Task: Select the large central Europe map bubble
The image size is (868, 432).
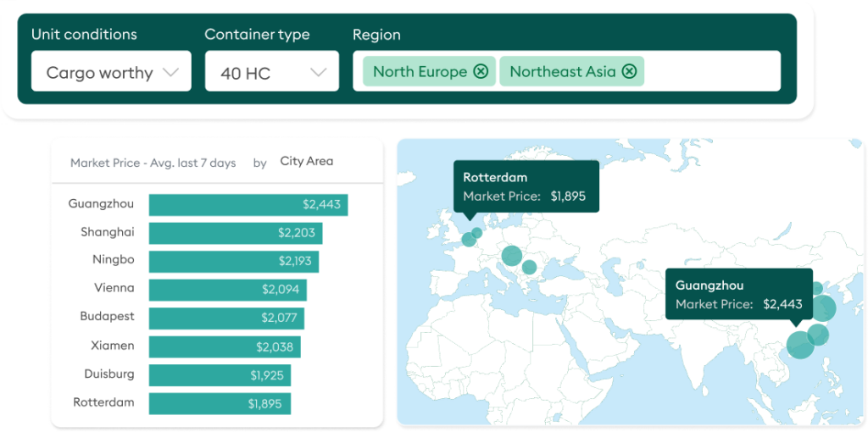Action: coord(511,255)
